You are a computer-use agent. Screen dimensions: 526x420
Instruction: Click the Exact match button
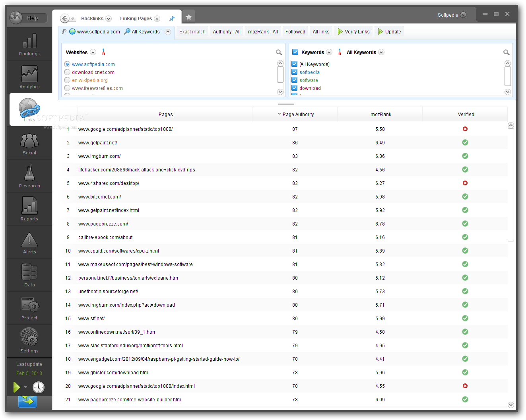pyautogui.click(x=192, y=32)
